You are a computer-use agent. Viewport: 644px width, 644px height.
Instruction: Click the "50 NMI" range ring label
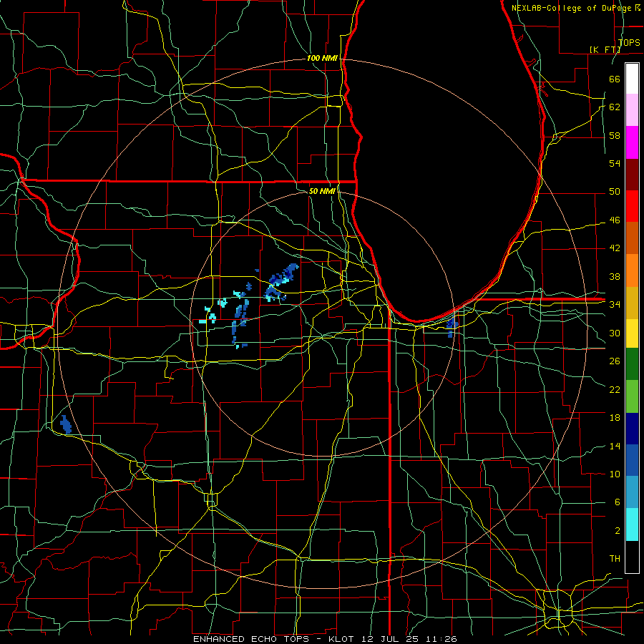322,191
